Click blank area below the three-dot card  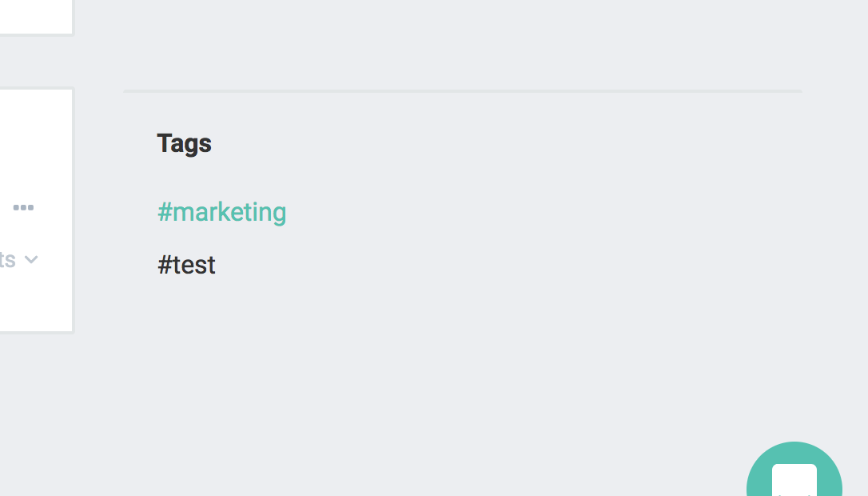click(36, 416)
